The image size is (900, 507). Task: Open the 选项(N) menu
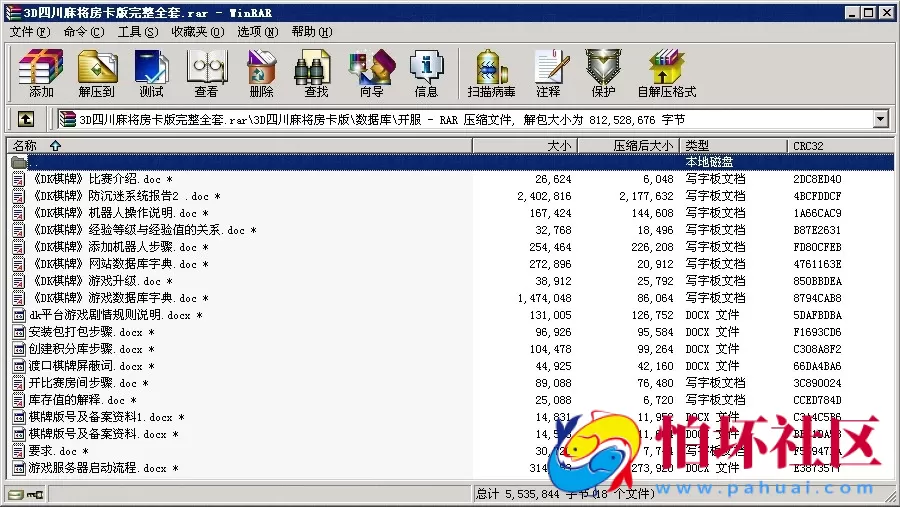click(x=258, y=32)
